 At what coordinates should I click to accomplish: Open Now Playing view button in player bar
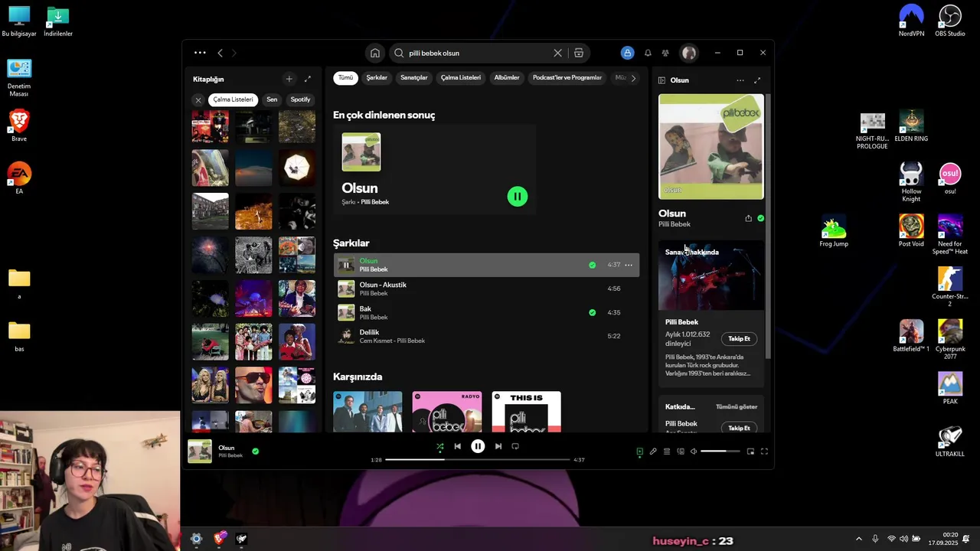pyautogui.click(x=639, y=452)
